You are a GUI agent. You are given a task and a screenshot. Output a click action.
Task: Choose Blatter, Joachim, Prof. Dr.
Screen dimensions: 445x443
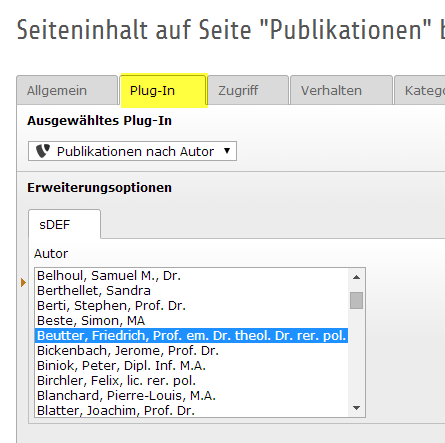pos(192,410)
